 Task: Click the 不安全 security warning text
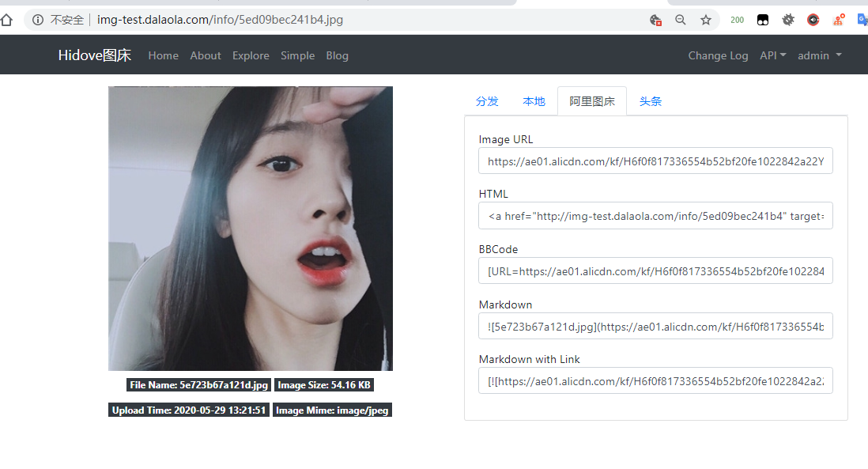[67, 20]
